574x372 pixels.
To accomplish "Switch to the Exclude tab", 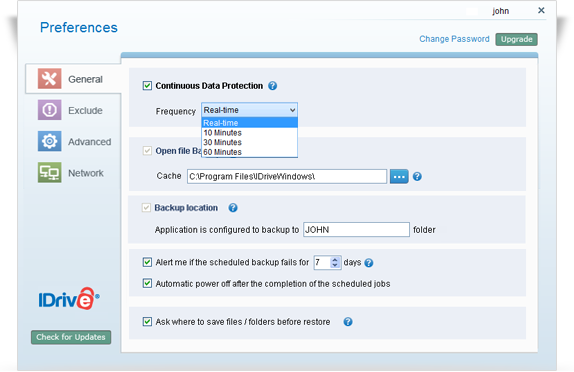I will point(73,110).
